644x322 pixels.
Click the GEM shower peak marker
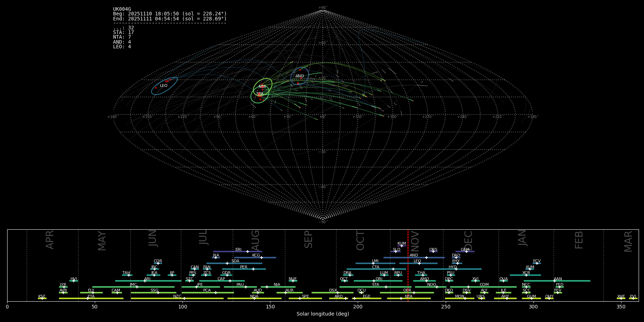click(x=466, y=252)
